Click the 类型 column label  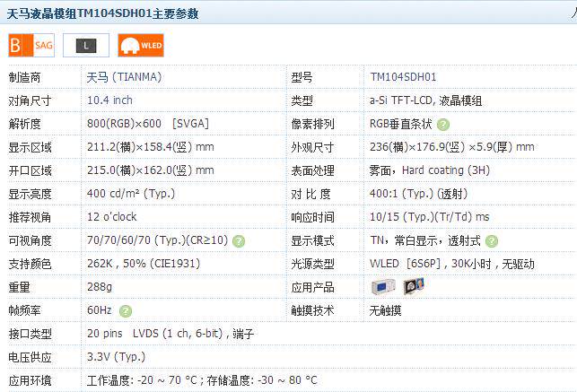click(x=302, y=100)
